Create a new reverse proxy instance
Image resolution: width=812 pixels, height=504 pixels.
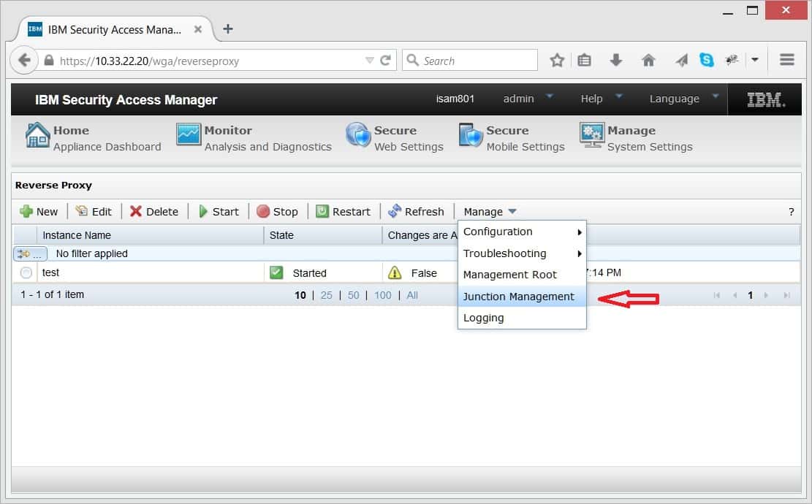tap(39, 211)
